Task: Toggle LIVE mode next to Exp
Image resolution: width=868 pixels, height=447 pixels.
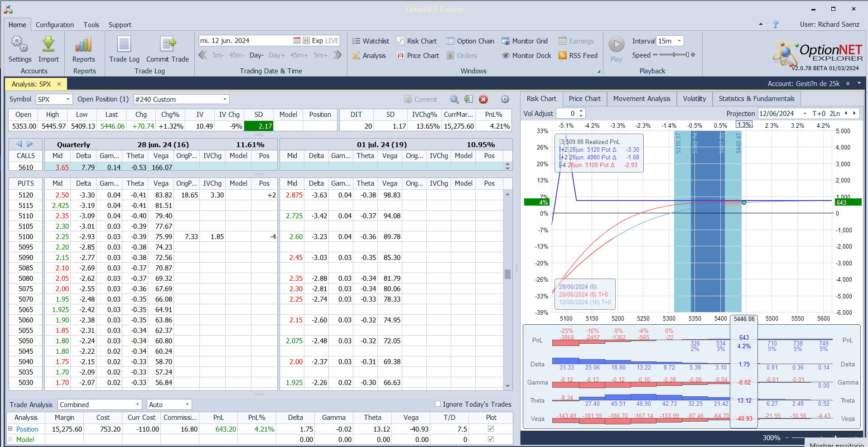Action: coord(332,41)
